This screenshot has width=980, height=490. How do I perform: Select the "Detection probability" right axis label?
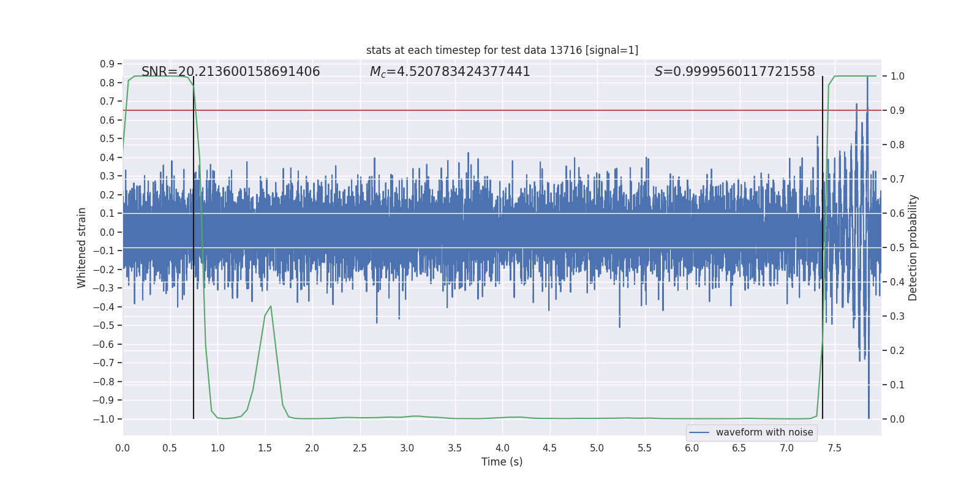(x=913, y=247)
